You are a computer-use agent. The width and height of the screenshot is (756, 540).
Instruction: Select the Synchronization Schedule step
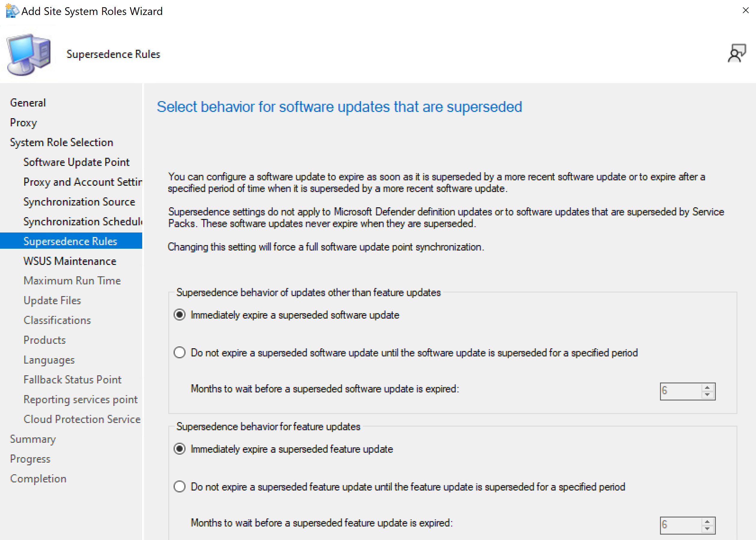(x=82, y=221)
